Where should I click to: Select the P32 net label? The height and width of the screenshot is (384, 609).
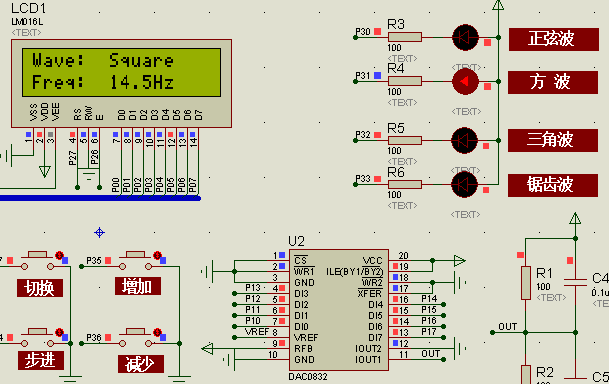click(x=363, y=135)
